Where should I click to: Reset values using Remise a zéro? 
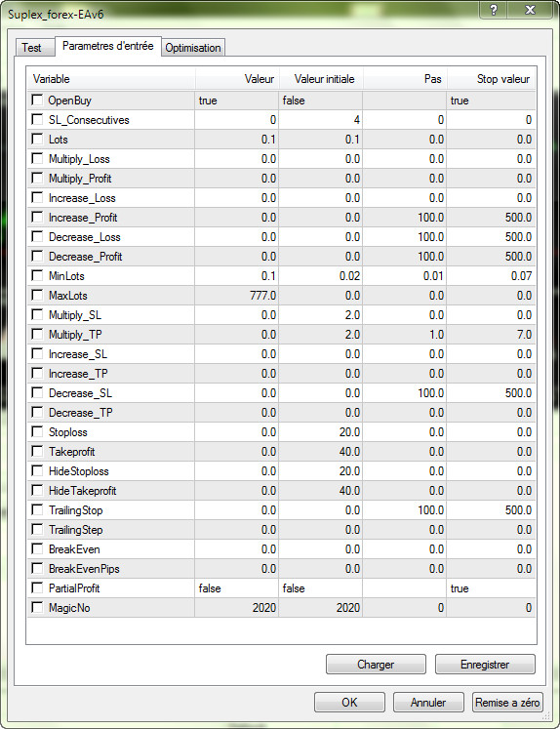point(507,702)
